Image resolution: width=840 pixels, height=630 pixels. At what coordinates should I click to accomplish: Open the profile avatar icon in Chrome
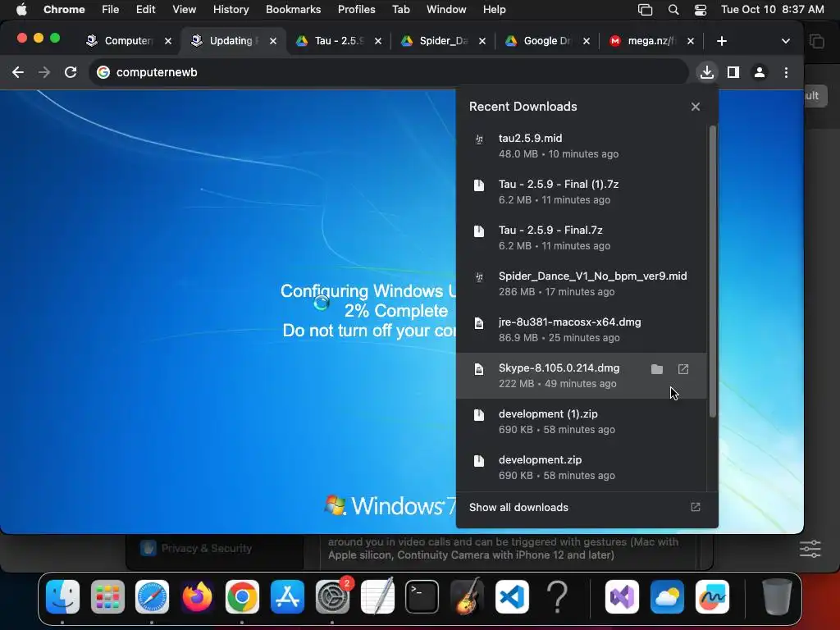click(x=759, y=72)
